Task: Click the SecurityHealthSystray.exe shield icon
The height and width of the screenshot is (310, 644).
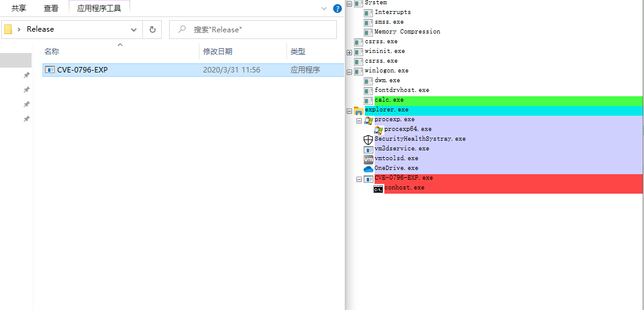Action: (x=368, y=139)
